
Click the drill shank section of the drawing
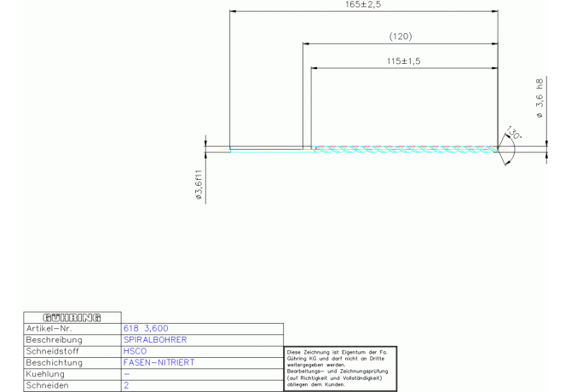(x=266, y=149)
